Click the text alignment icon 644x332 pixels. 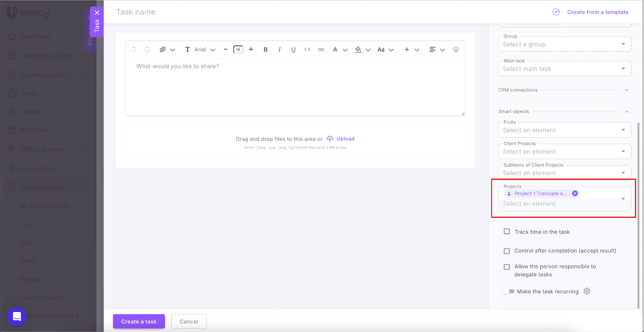pyautogui.click(x=432, y=49)
